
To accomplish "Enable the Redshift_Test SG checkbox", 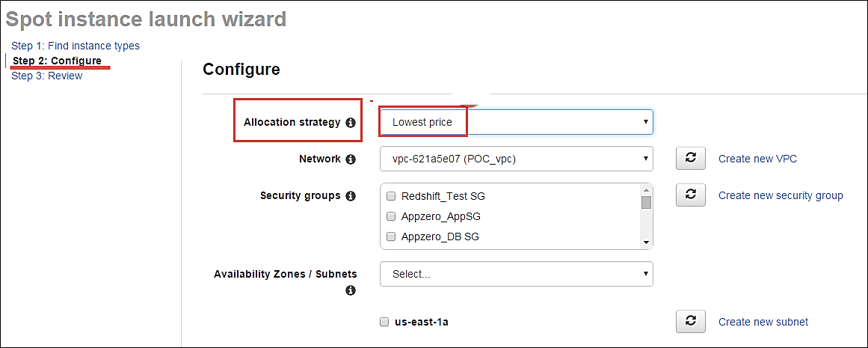I will tap(390, 197).
